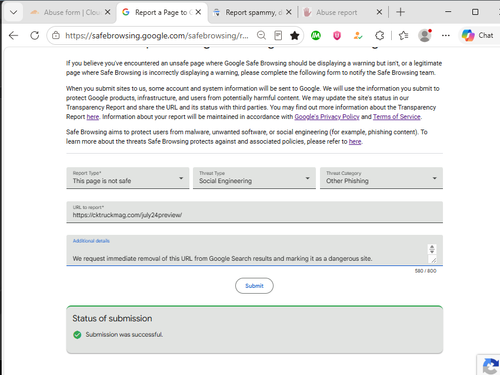500x375 pixels.
Task: Go back using the browser back arrow
Action: (13, 35)
